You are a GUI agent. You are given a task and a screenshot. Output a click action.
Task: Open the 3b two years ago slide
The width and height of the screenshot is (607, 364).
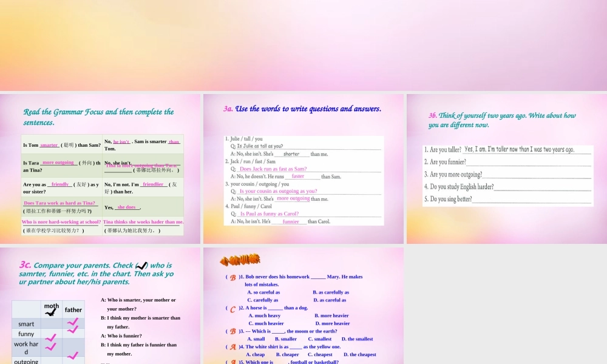click(507, 169)
